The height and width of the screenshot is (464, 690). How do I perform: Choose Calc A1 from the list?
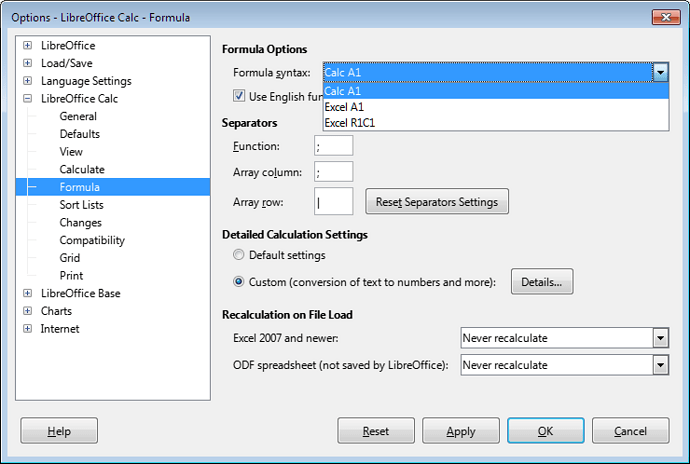coord(496,91)
